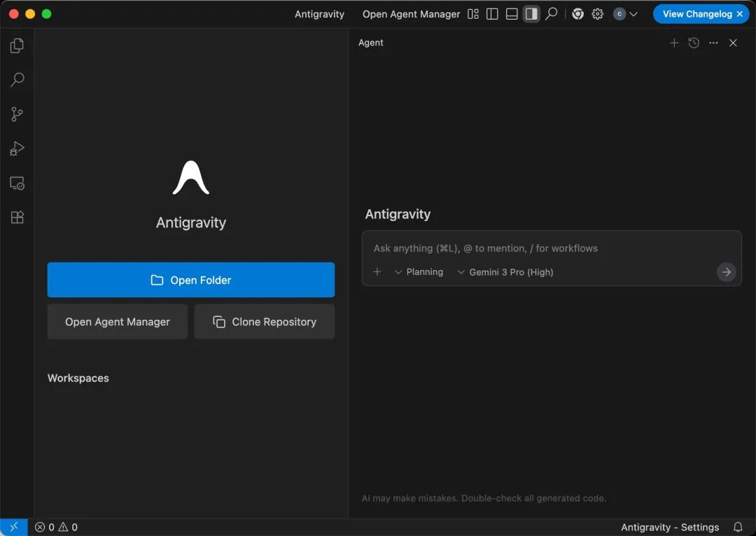Open the Explorer view in sidebar
This screenshot has height=536, width=756.
pos(17,46)
